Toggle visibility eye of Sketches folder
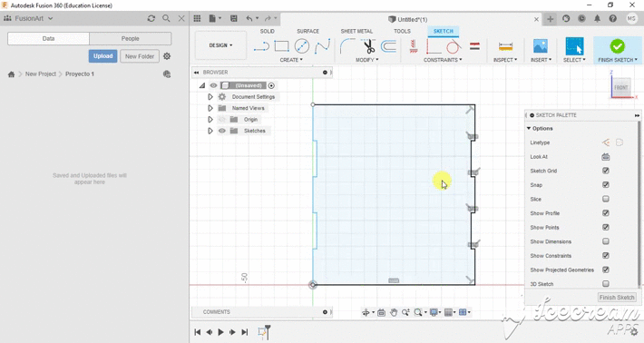This screenshot has width=644, height=343. [x=222, y=131]
